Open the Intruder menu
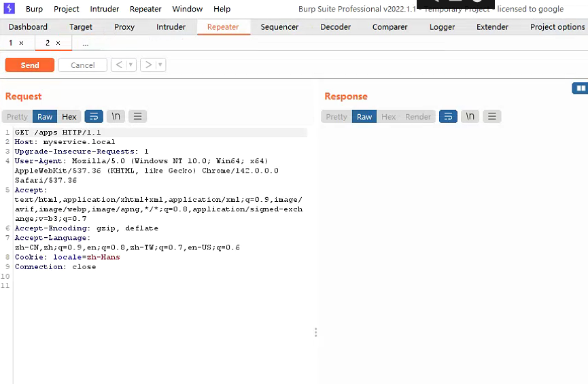 tap(104, 9)
